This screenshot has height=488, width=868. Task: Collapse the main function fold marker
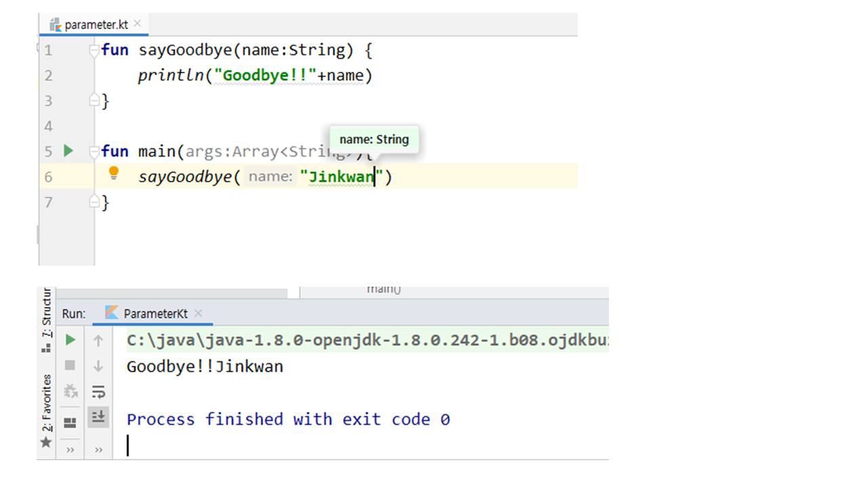94,152
